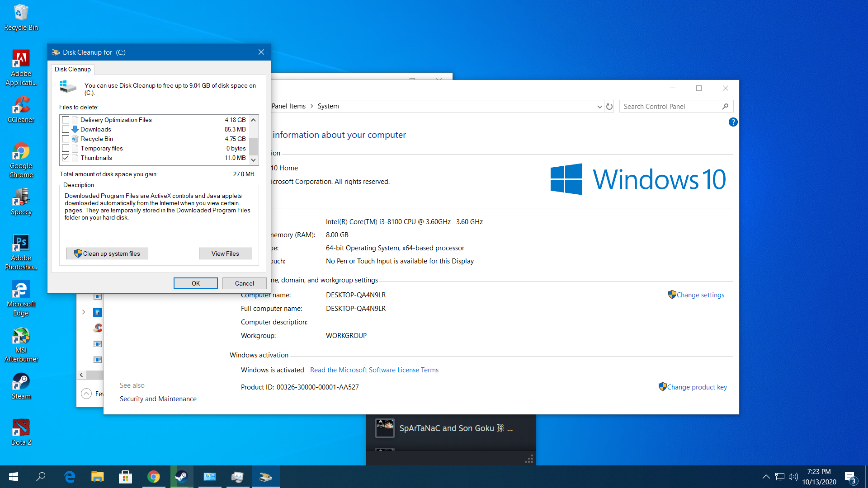Expand the tree item chevron in left pane
This screenshot has height=488, width=868.
click(84, 312)
